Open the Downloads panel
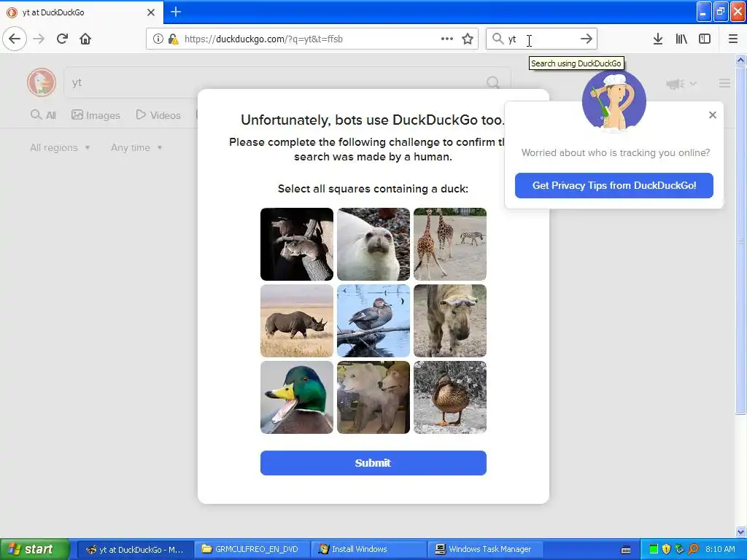Screen dimensions: 747x560 point(658,39)
